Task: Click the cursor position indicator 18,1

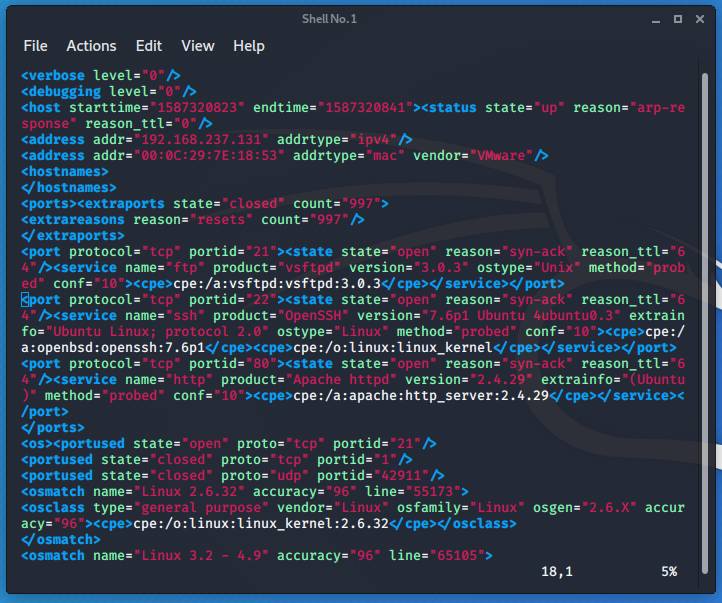Action: coord(557,572)
